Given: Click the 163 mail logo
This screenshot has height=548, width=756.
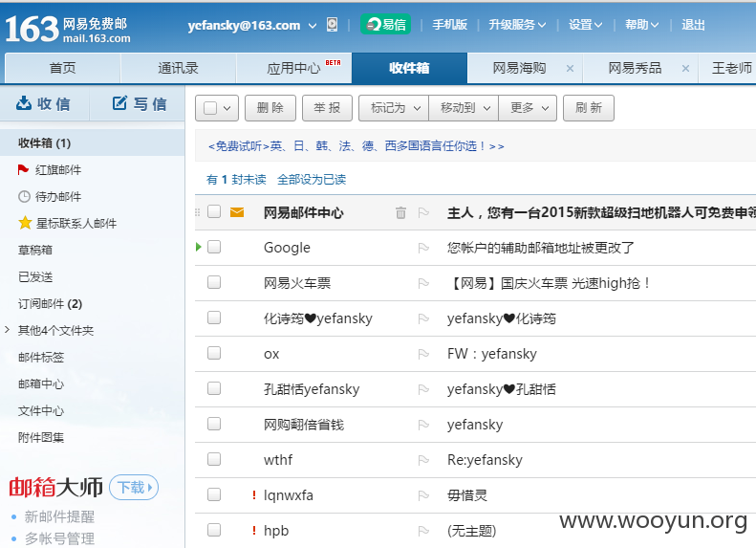Looking at the screenshot, I should click(68, 29).
